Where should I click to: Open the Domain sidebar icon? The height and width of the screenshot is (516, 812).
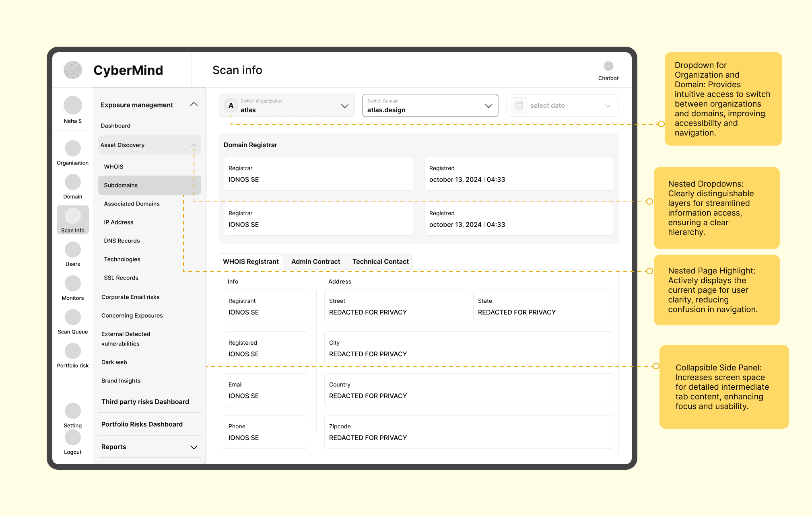[73, 182]
